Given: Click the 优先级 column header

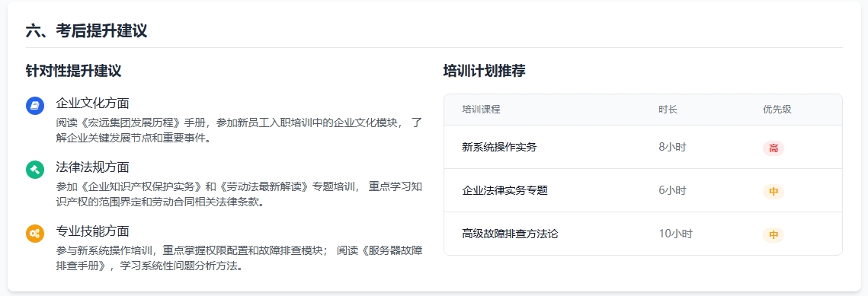Looking at the screenshot, I should click(777, 110).
